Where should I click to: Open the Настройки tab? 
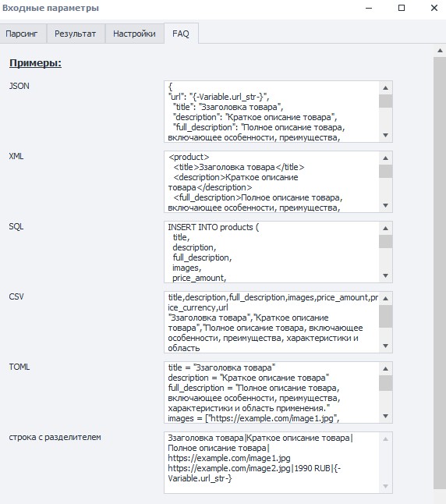click(x=134, y=34)
